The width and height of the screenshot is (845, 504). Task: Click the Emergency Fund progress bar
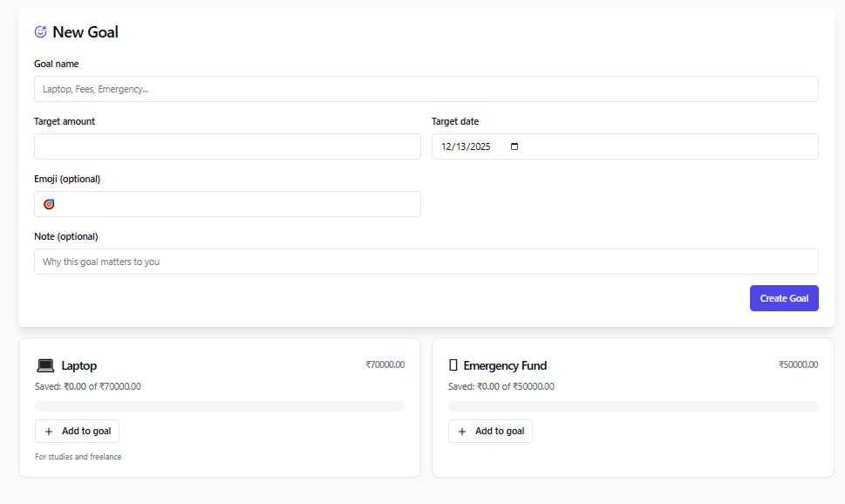(x=632, y=406)
